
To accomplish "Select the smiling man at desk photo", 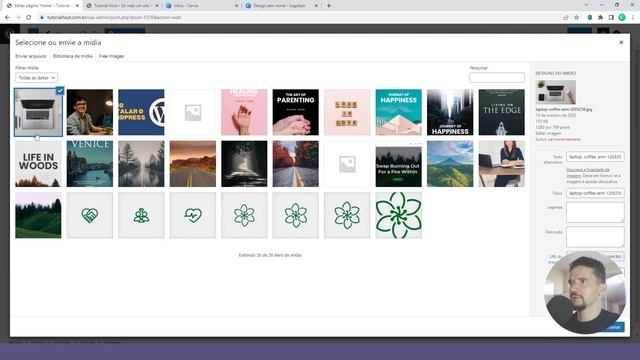I will tap(90, 112).
